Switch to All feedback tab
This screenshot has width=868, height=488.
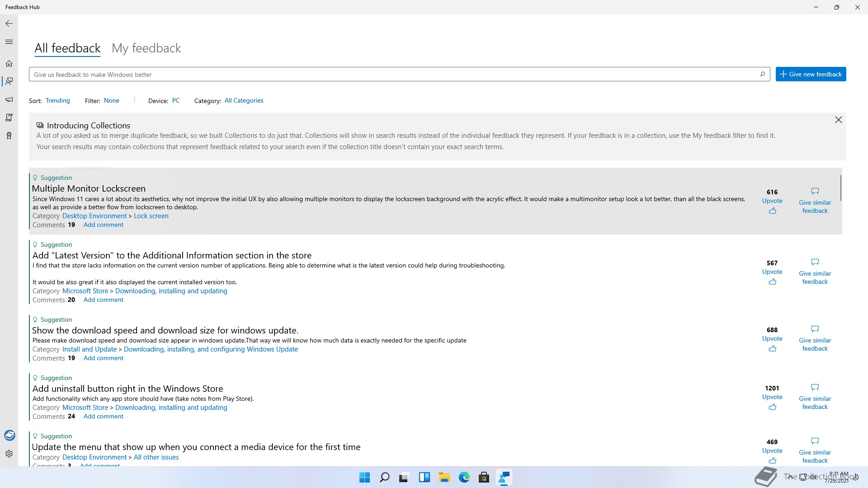point(67,48)
